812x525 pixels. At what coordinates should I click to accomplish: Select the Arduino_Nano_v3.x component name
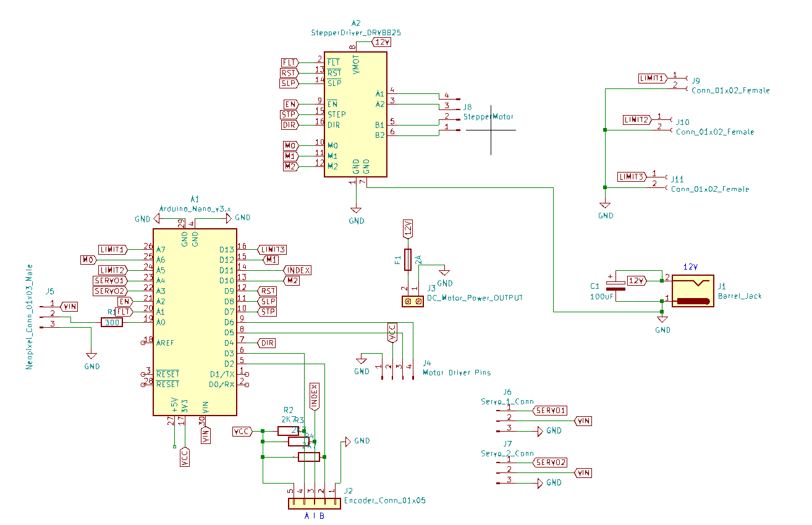click(195, 209)
